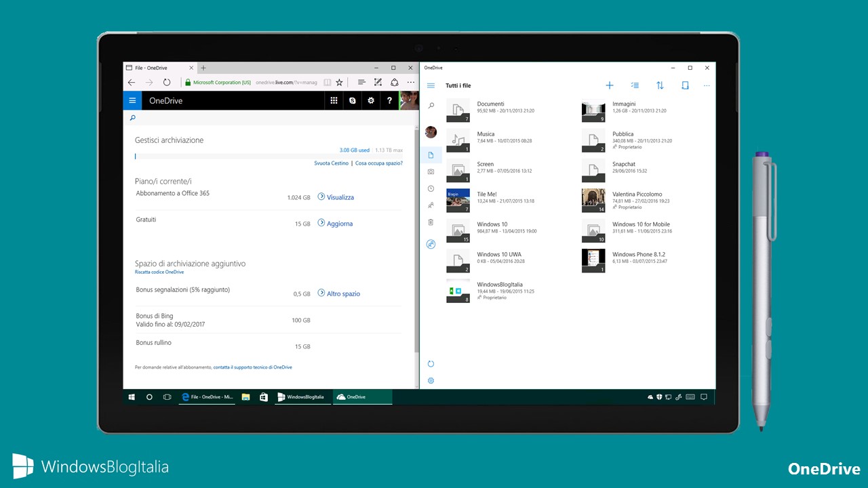The width and height of the screenshot is (868, 488).
Task: Click the Cortana circle on the taskbar
Action: 149,397
